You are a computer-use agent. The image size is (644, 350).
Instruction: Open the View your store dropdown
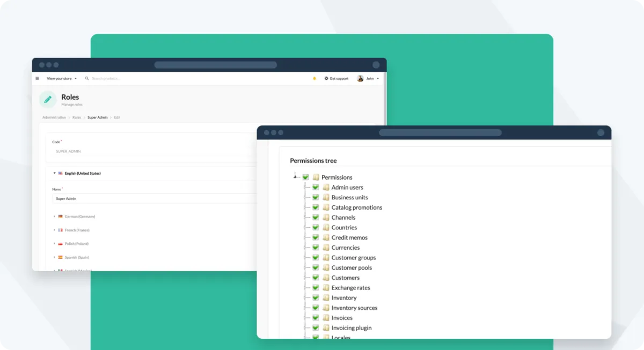tap(61, 78)
